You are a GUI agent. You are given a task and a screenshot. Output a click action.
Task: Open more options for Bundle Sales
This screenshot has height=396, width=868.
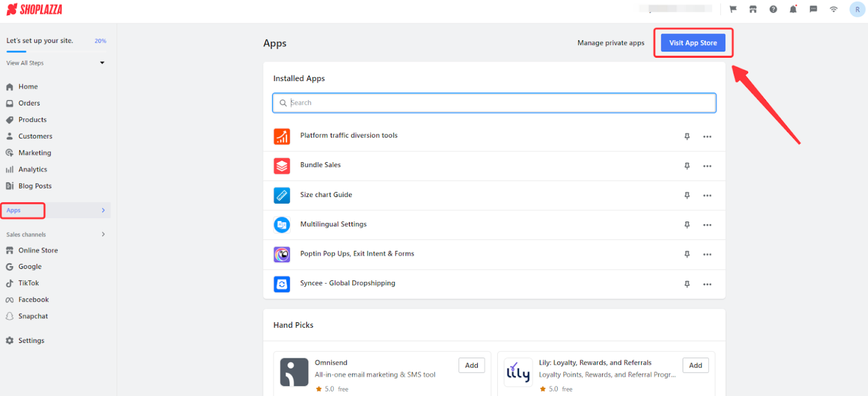click(707, 166)
